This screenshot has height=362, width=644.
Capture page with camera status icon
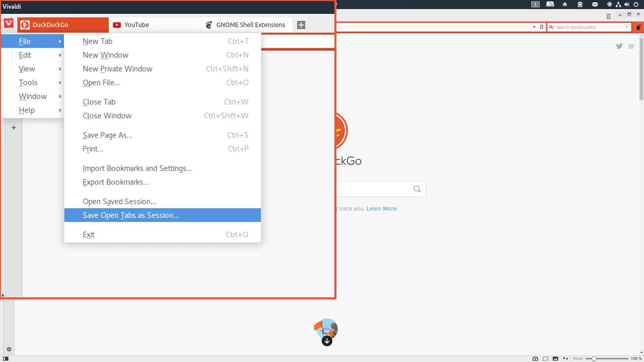535,359
